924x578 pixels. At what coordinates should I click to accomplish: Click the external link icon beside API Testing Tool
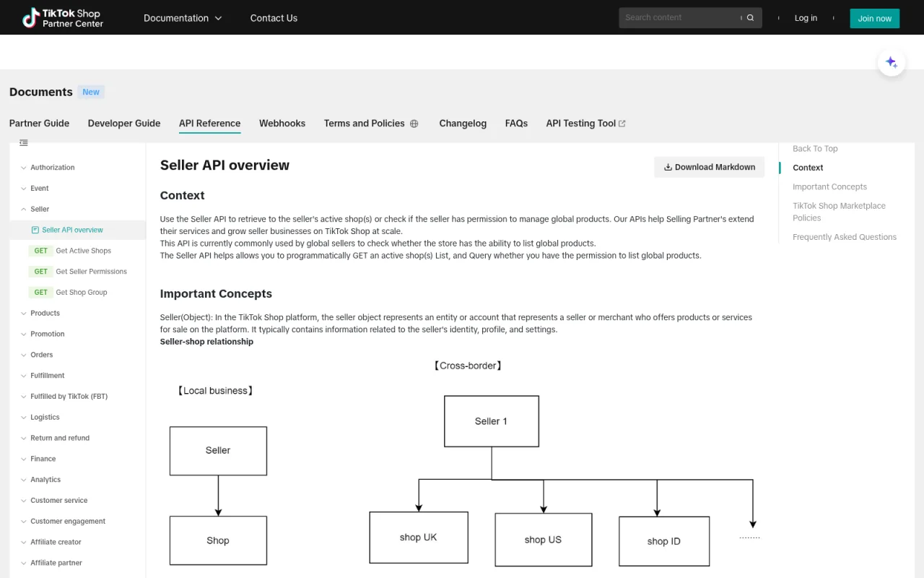(x=622, y=124)
